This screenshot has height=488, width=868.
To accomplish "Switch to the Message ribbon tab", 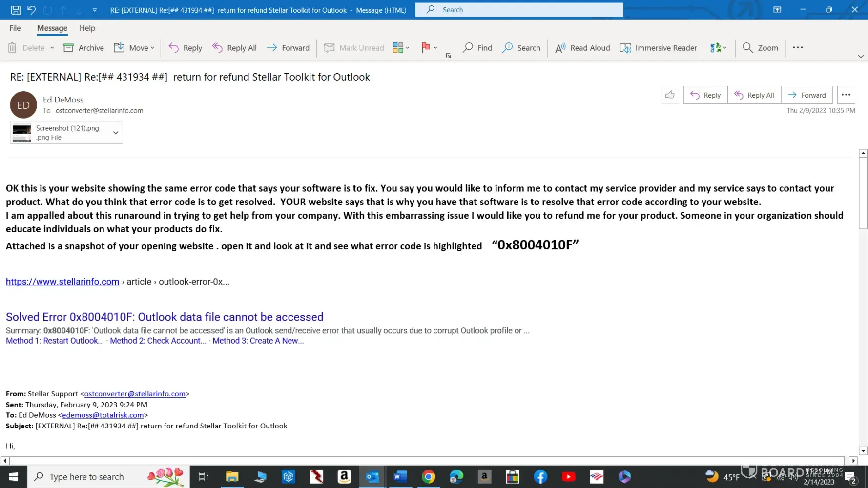I will coord(52,28).
